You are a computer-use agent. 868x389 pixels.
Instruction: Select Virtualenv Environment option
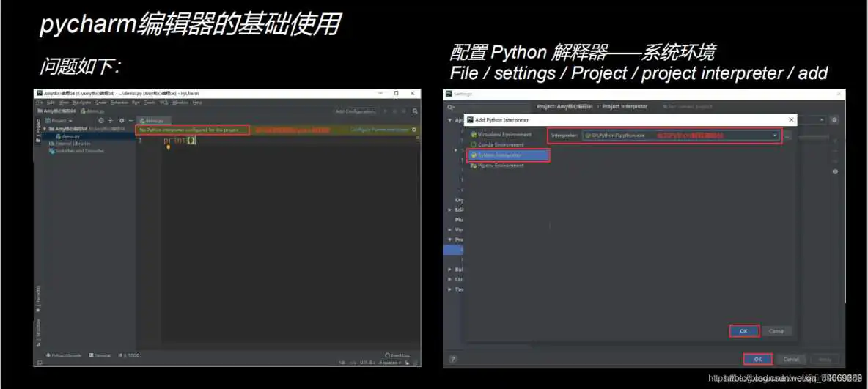point(501,135)
